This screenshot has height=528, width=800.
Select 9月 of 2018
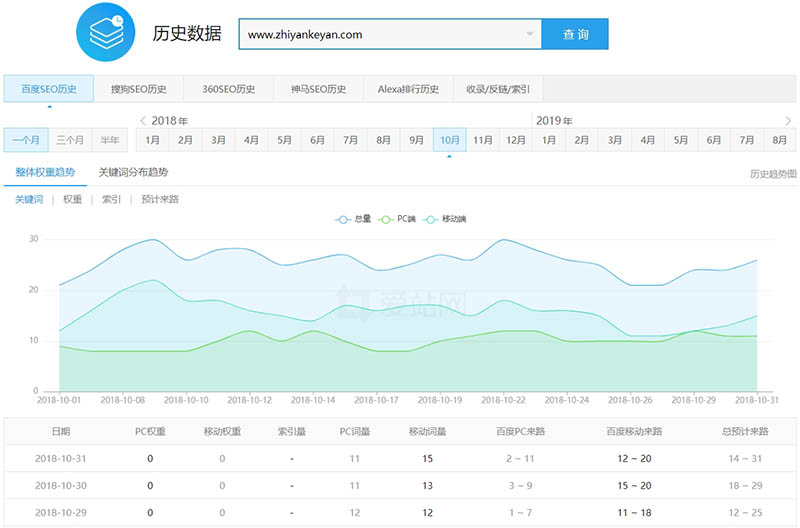click(x=416, y=140)
